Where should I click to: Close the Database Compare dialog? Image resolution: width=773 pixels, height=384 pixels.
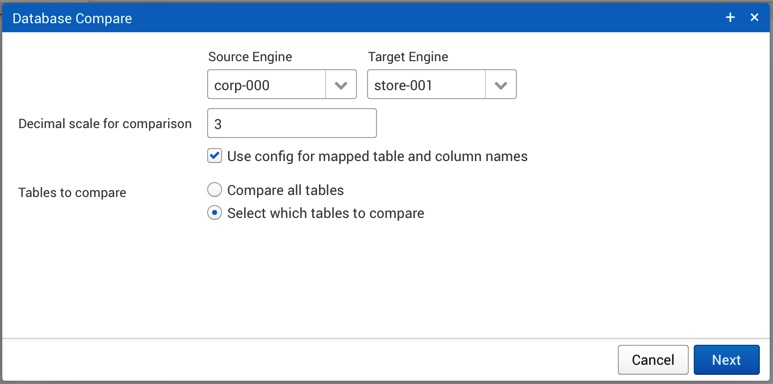tap(754, 18)
